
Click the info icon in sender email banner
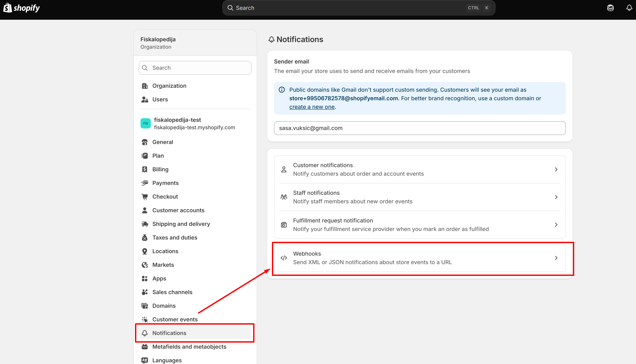click(x=282, y=90)
